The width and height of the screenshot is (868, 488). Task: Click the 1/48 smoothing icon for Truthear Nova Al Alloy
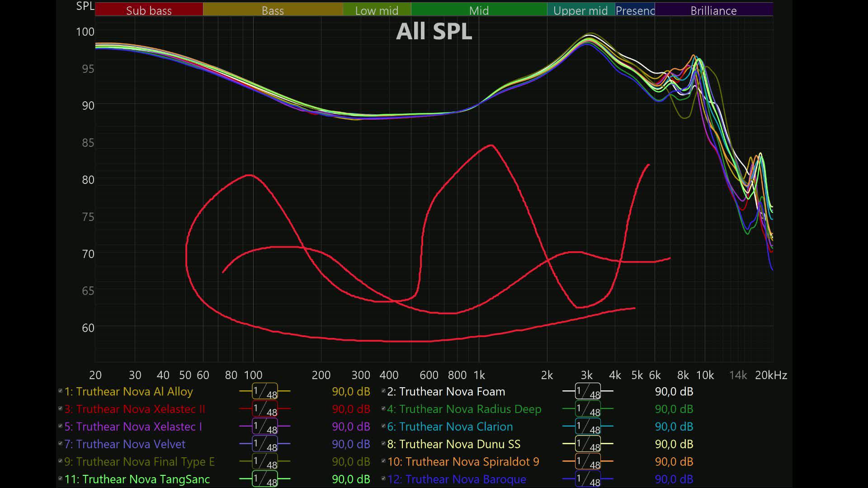[x=265, y=391]
